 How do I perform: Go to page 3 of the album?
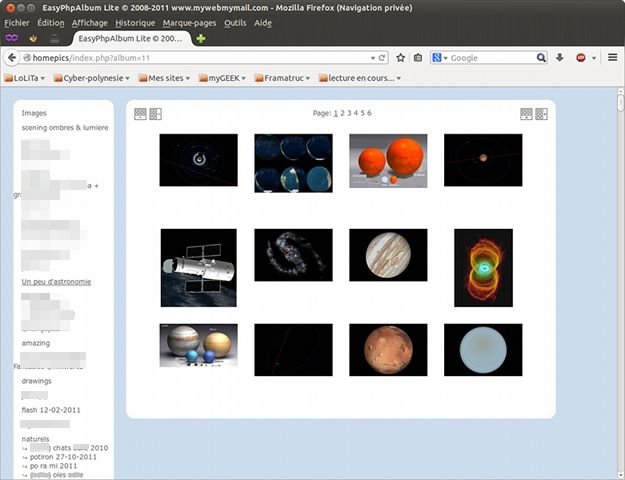[x=349, y=113]
